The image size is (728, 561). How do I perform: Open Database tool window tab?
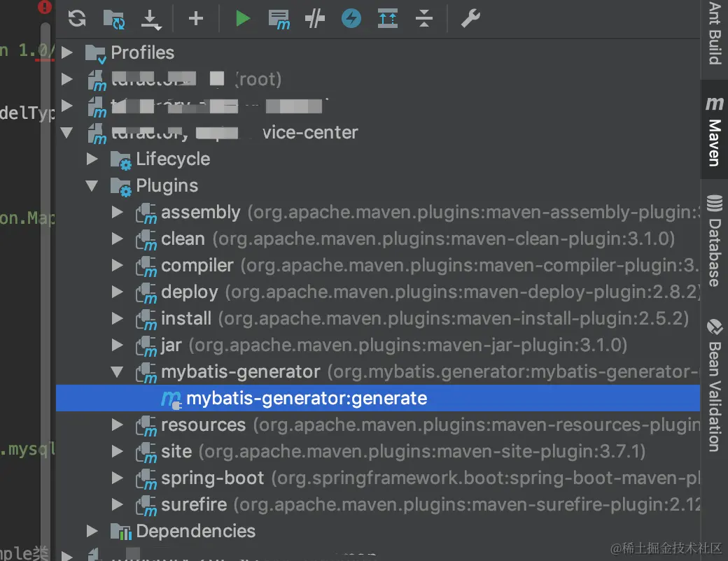click(x=715, y=241)
